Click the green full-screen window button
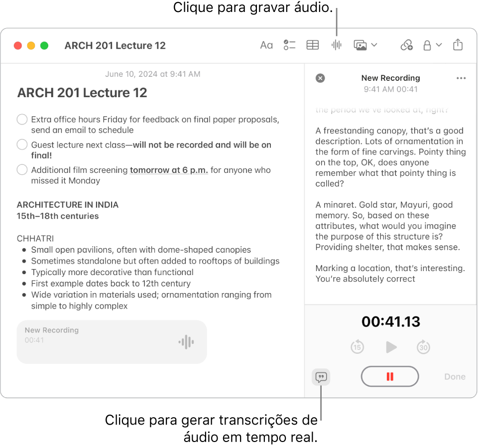The width and height of the screenshot is (478, 448). coord(44,45)
